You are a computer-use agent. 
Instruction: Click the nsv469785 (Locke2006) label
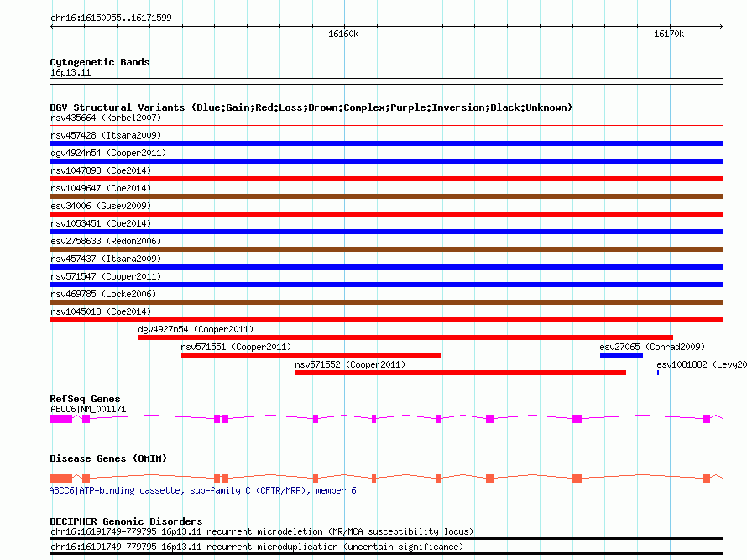click(103, 294)
